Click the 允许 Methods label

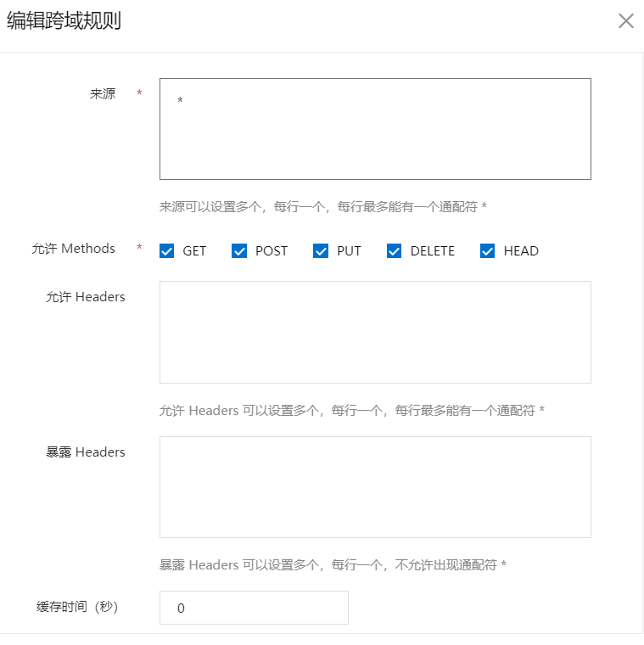tap(73, 249)
